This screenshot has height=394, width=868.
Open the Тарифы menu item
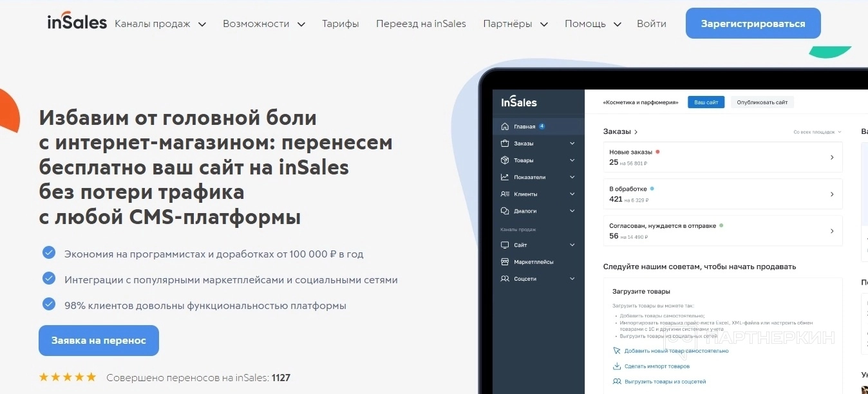tap(341, 24)
